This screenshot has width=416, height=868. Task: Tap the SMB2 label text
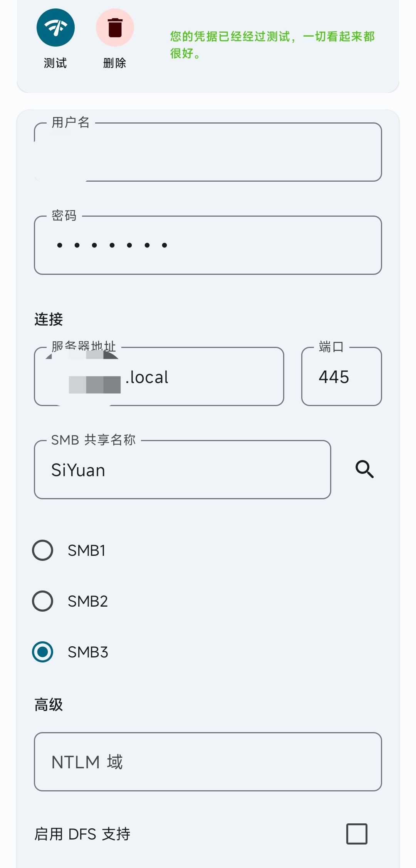[x=88, y=601]
